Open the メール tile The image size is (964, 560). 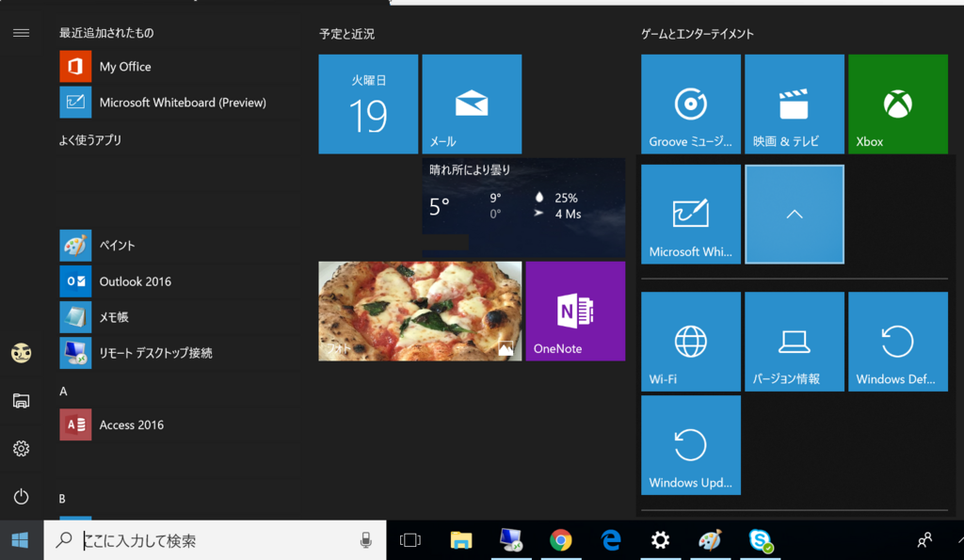pos(472,104)
